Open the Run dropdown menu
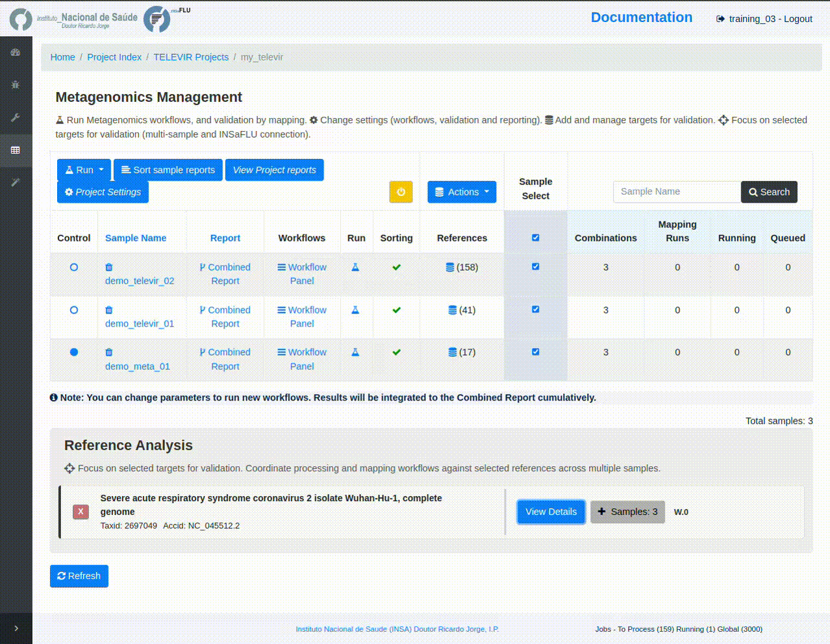 point(84,170)
